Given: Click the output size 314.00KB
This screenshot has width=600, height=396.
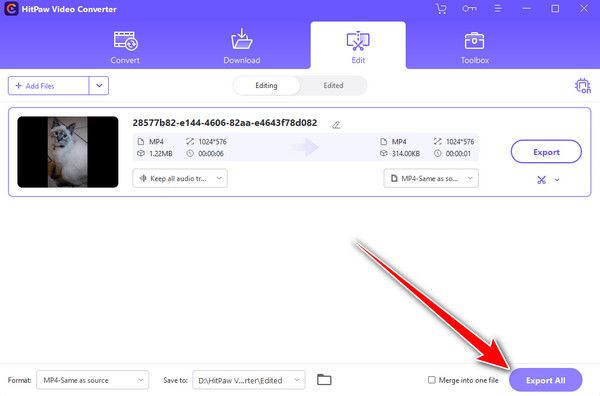Looking at the screenshot, I should coord(406,153).
